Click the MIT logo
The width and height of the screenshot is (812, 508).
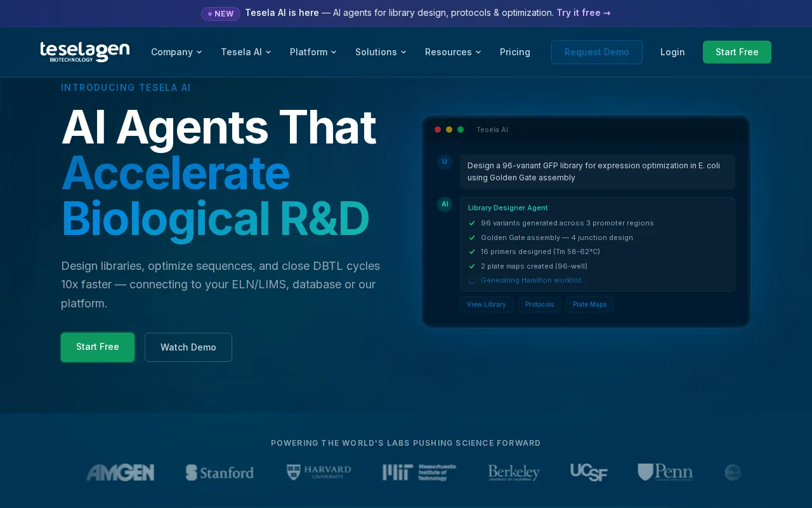[419, 472]
